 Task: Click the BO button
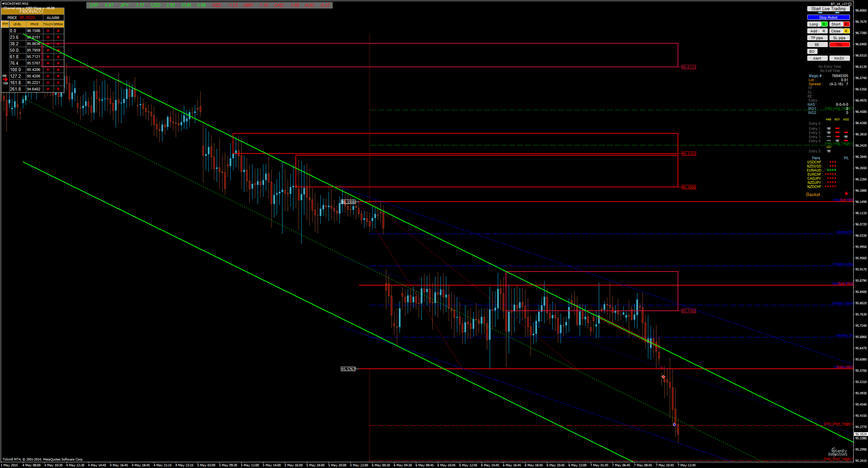pyautogui.click(x=812, y=52)
